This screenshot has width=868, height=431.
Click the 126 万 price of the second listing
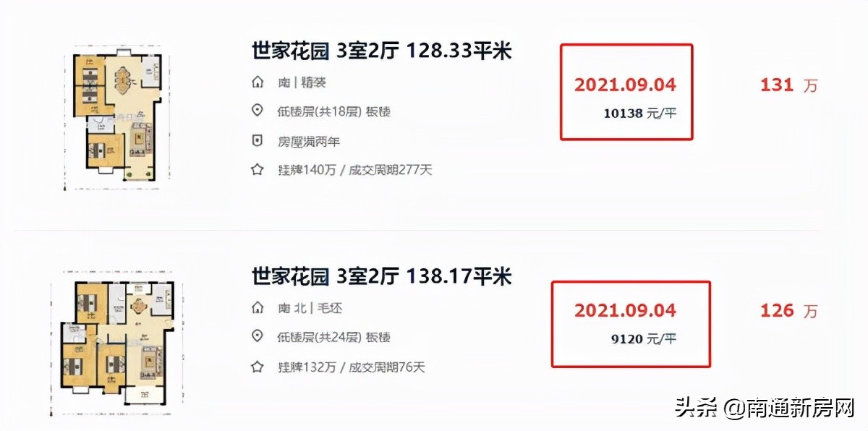click(x=787, y=310)
